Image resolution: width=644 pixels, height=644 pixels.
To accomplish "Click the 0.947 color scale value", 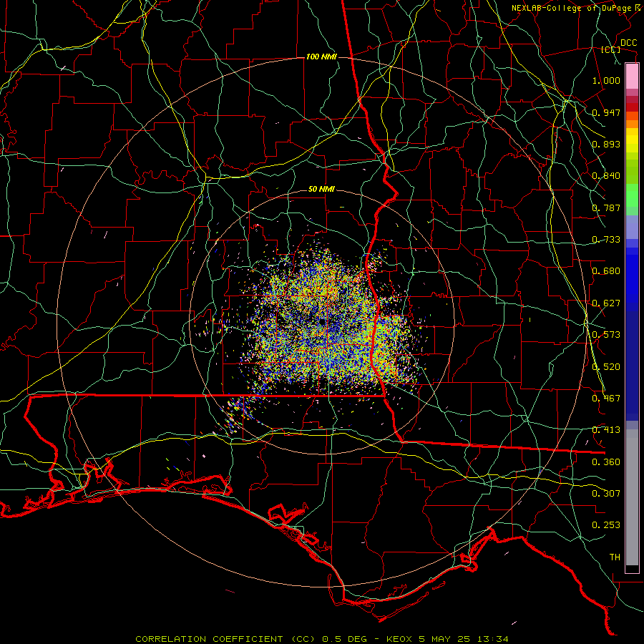I will (x=606, y=112).
